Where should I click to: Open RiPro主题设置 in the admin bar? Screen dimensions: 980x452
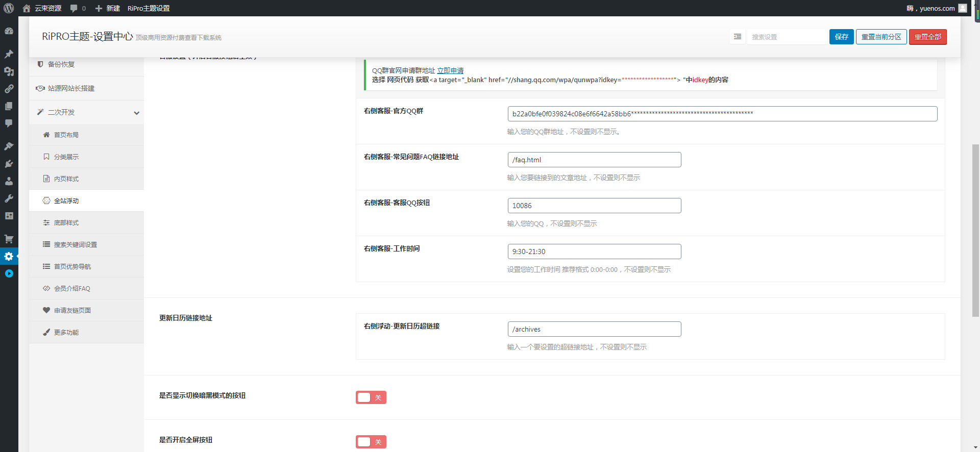(149, 8)
